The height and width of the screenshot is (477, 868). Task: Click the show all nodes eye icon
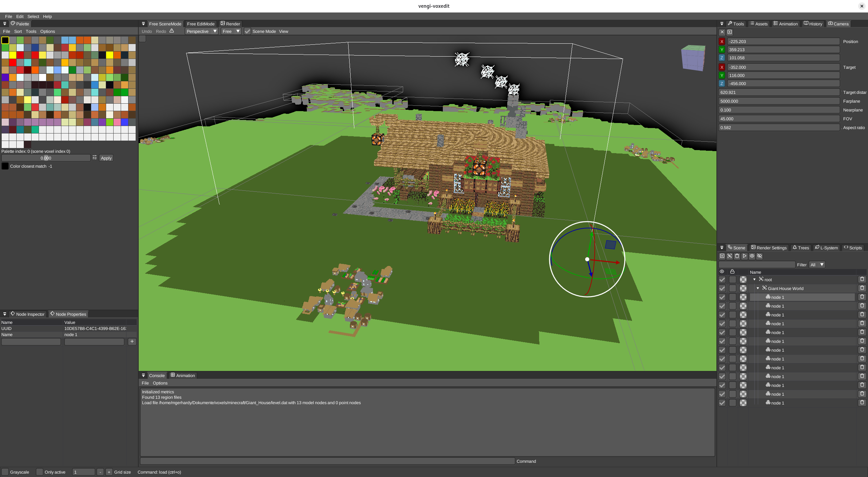coord(752,256)
